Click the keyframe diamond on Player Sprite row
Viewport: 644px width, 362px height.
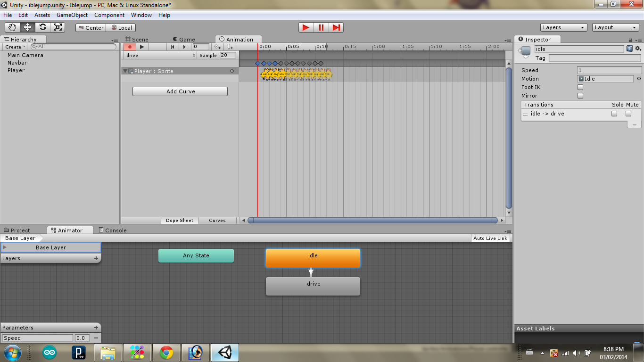pyautogui.click(x=232, y=71)
